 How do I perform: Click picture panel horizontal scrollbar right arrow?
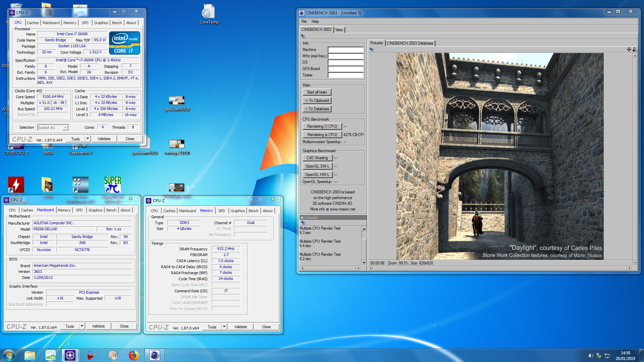[629, 268]
